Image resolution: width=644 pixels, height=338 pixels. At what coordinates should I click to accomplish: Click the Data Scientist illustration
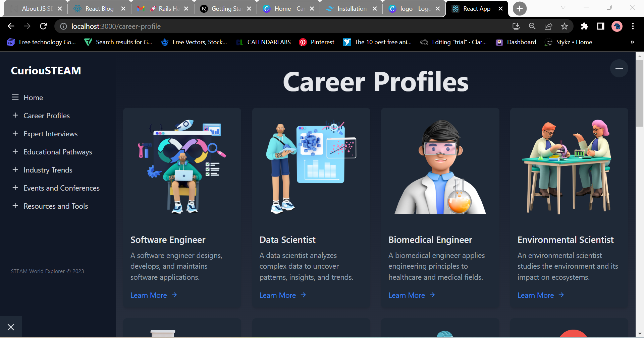tap(311, 167)
